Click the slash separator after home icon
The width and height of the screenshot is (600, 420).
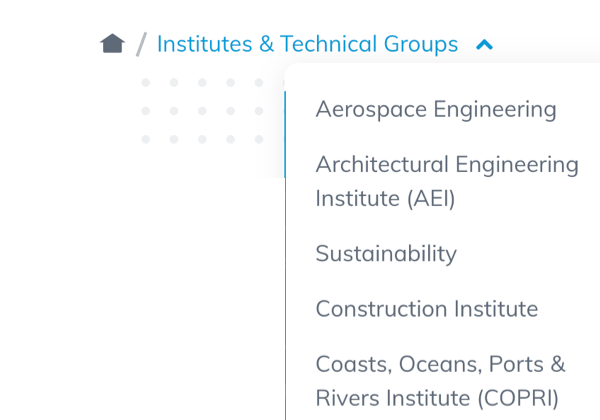click(x=141, y=44)
